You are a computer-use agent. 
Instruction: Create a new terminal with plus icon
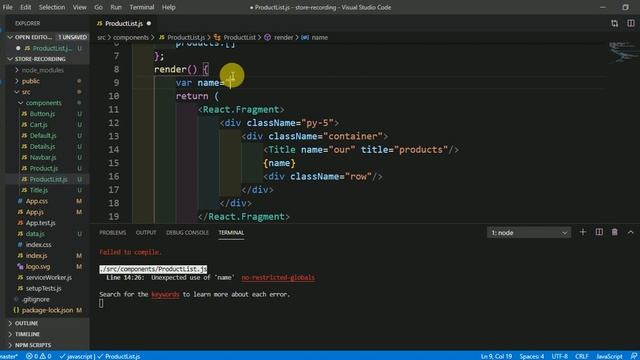583,232
